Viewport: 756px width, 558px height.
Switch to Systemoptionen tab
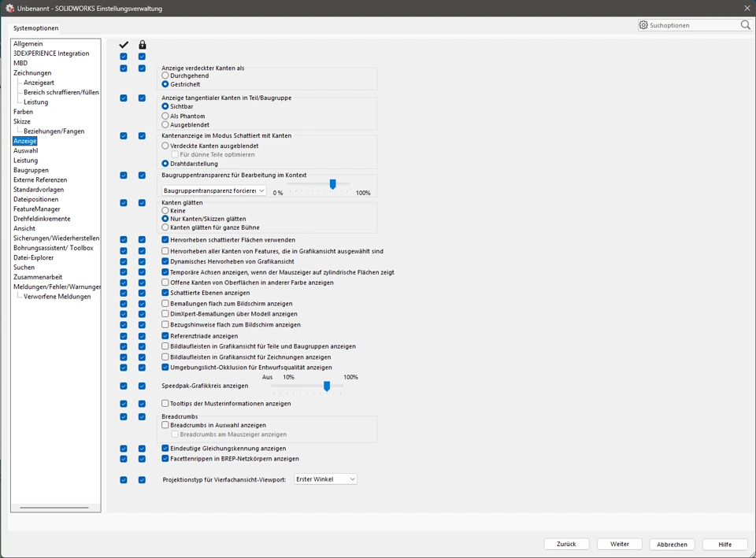pos(35,28)
